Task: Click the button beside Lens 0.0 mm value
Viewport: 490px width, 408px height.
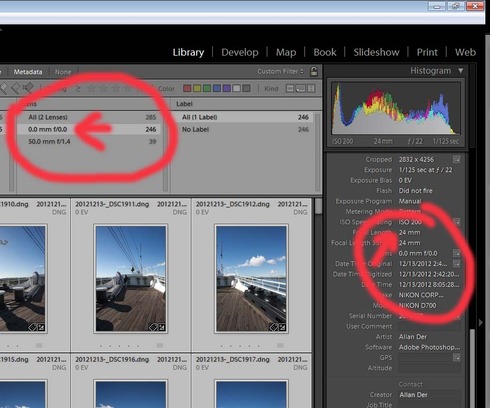Action: pyautogui.click(x=457, y=253)
